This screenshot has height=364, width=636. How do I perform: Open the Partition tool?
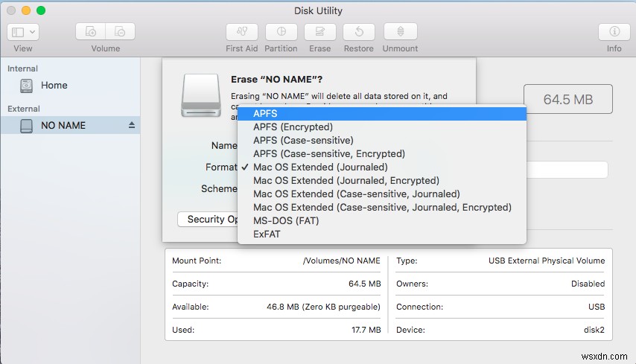click(281, 31)
